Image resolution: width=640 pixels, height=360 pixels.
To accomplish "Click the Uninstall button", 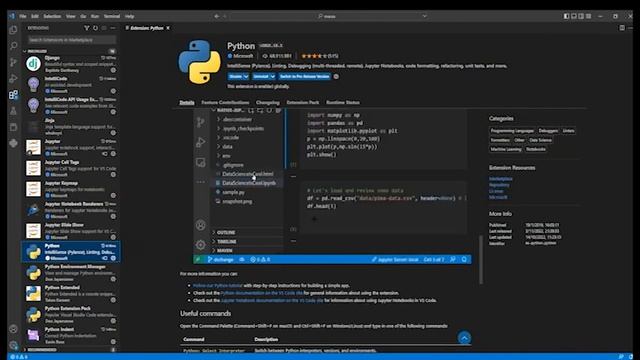I will tap(260, 77).
